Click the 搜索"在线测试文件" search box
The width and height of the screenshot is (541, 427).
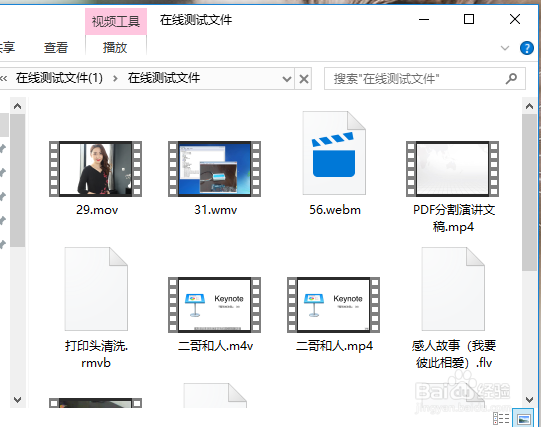click(425, 79)
